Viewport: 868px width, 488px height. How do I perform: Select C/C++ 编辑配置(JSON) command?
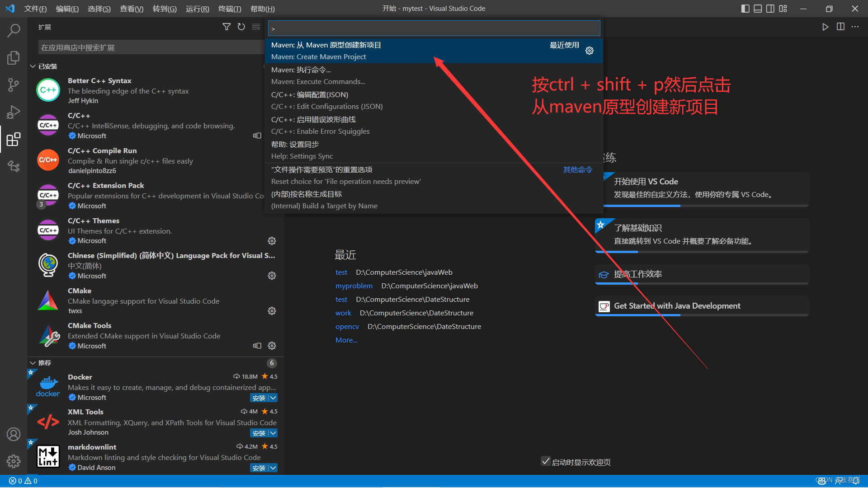[434, 100]
